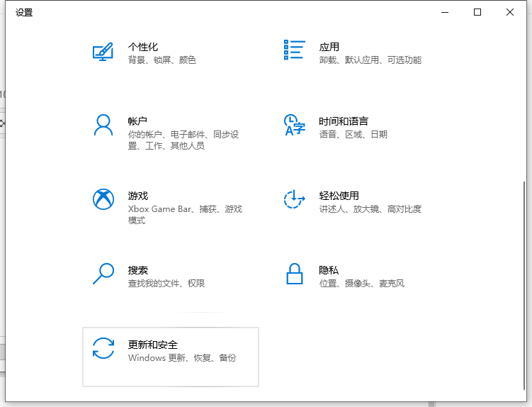Click the 设置 window title
Viewport: 532px width, 407px height.
(x=24, y=13)
